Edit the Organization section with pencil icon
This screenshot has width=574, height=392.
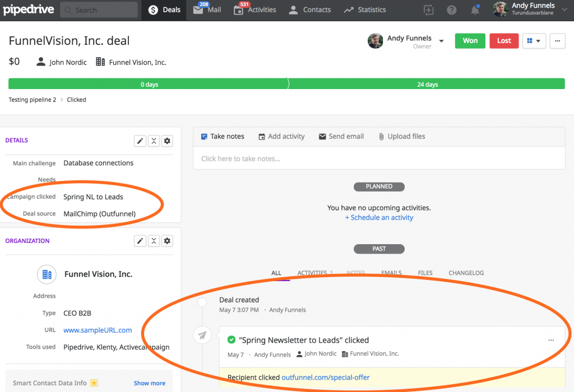pyautogui.click(x=140, y=241)
